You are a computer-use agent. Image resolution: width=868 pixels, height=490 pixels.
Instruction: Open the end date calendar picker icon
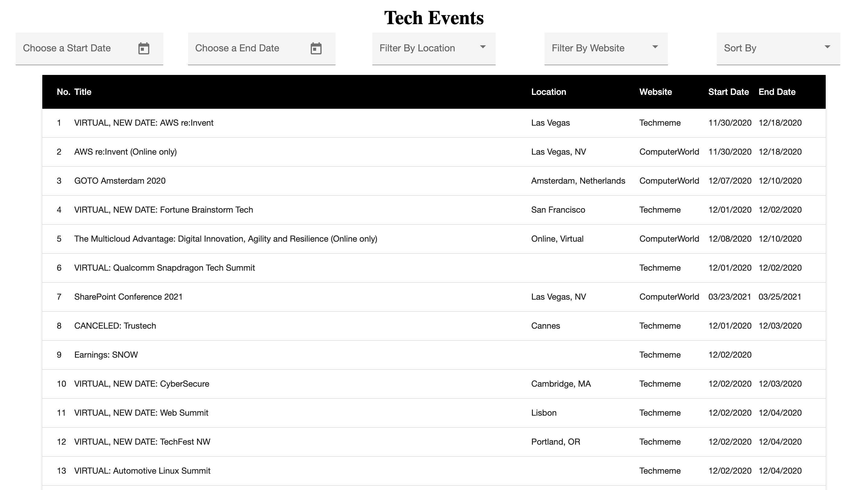(316, 49)
